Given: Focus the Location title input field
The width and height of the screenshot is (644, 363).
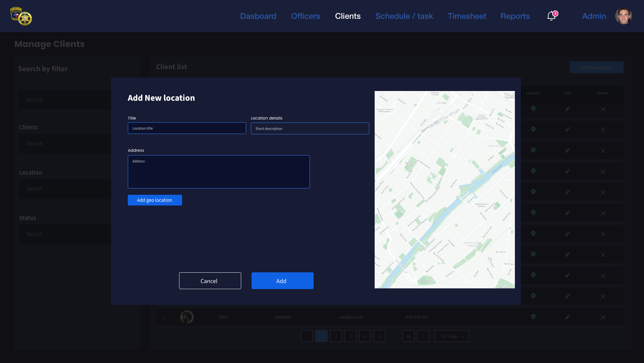Looking at the screenshot, I should click(x=187, y=128).
